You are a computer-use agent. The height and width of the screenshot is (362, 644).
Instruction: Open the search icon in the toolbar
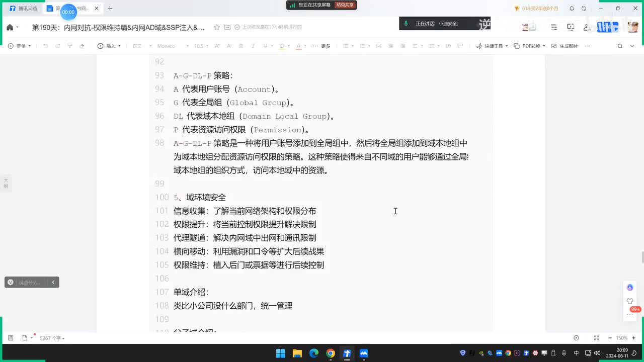620,46
